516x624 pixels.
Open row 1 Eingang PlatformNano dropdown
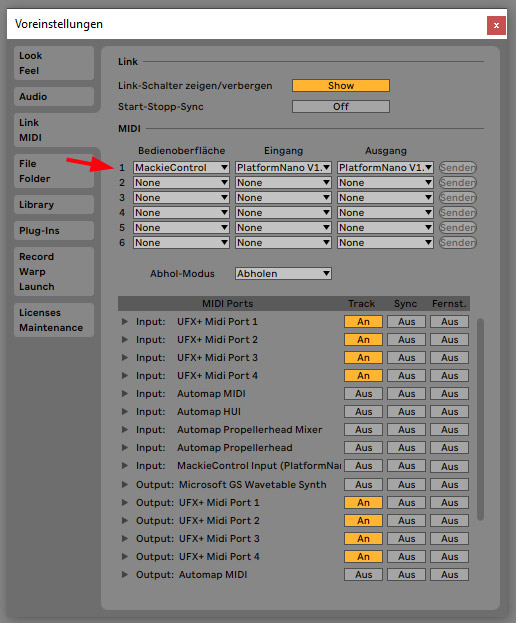coord(283,168)
